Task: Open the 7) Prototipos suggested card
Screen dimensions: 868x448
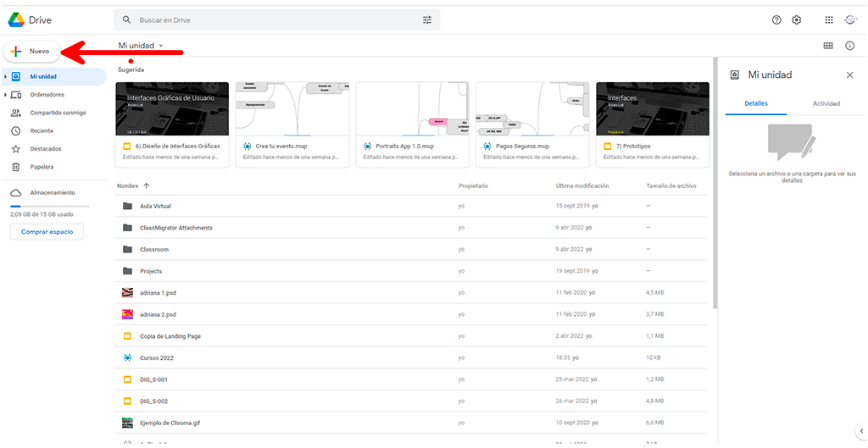Action: click(653, 125)
